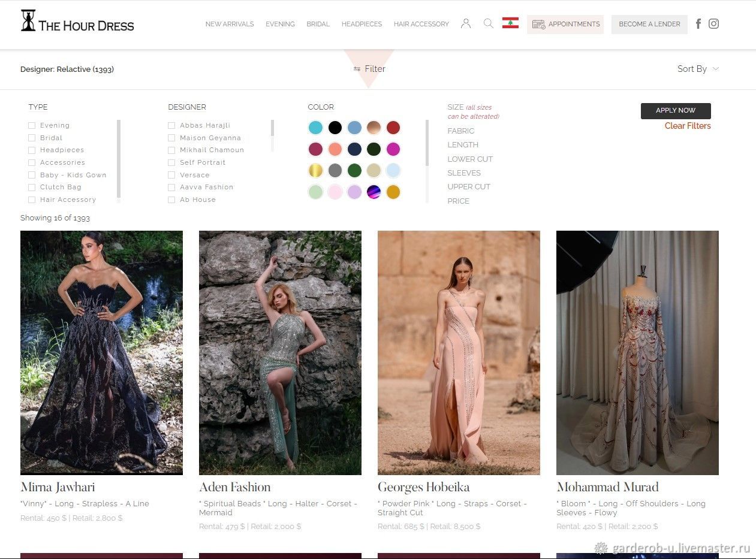Select the coral color swatch
The width and height of the screenshot is (756, 559).
click(335, 149)
